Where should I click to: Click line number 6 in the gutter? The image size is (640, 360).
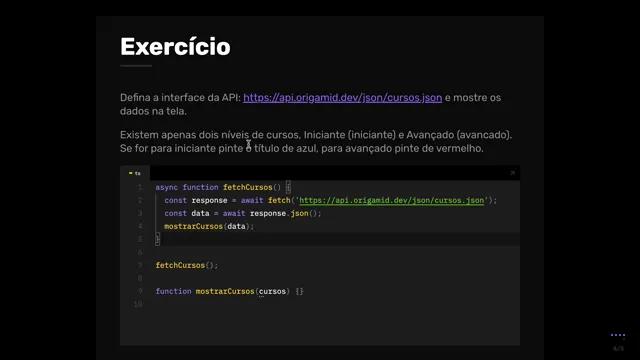pos(140,252)
